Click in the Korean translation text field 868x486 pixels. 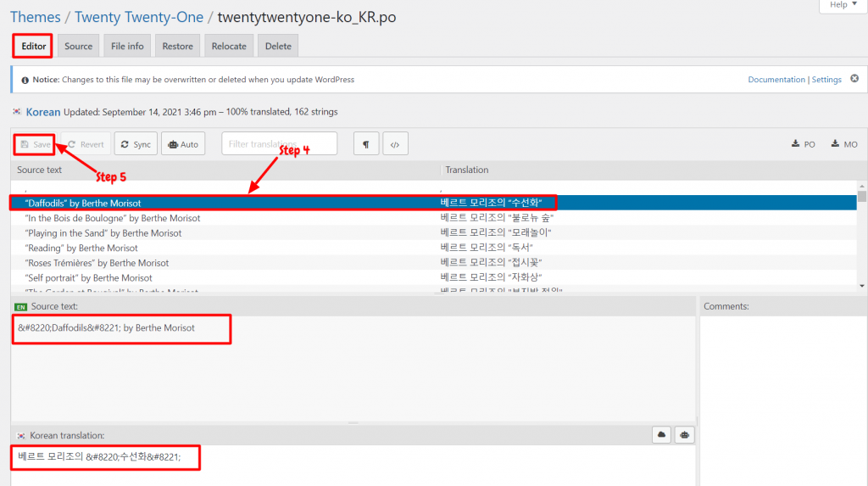[353, 466]
